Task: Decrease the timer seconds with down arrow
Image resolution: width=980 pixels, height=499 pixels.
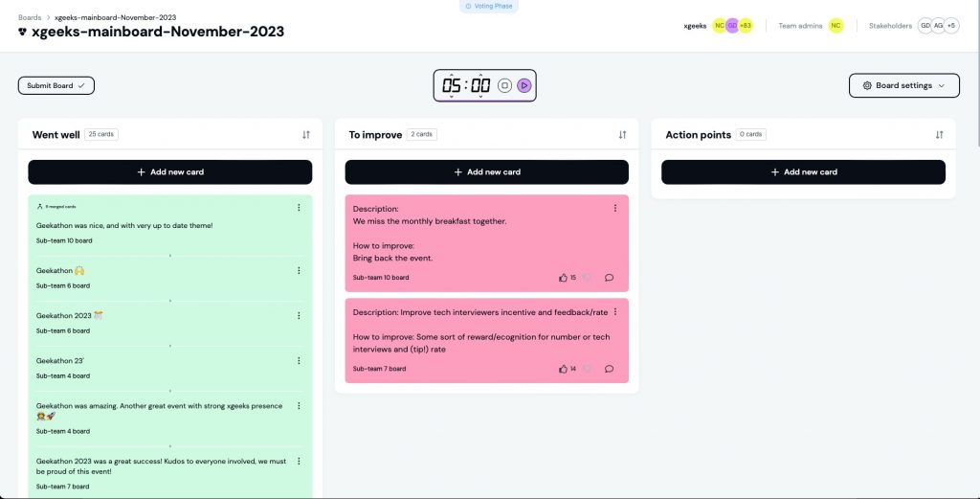Action: [480, 97]
